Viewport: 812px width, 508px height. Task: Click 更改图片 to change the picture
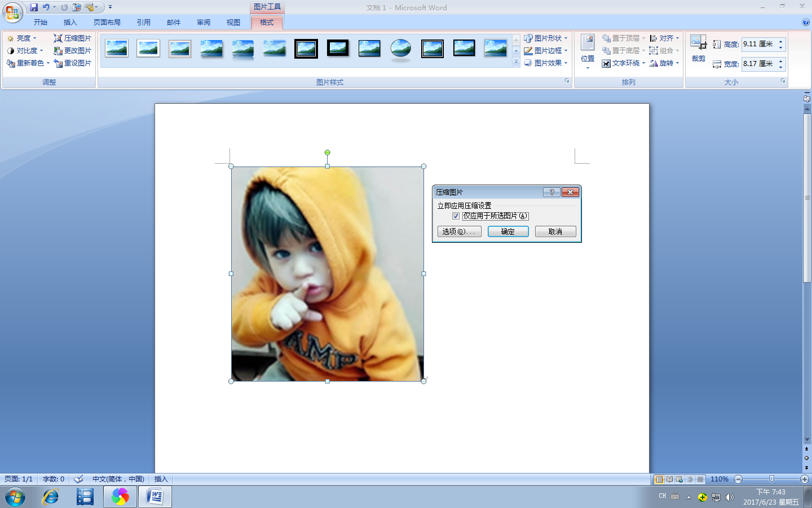(x=72, y=51)
